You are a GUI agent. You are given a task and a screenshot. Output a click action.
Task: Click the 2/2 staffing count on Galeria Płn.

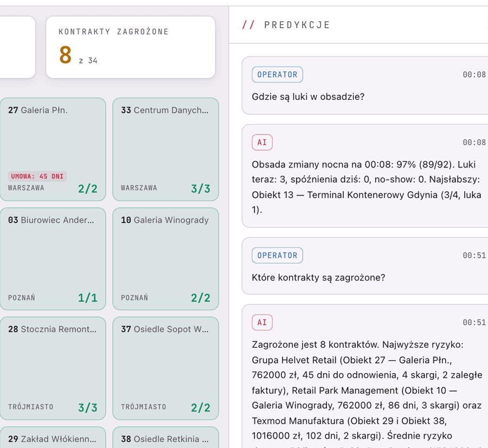(x=87, y=189)
